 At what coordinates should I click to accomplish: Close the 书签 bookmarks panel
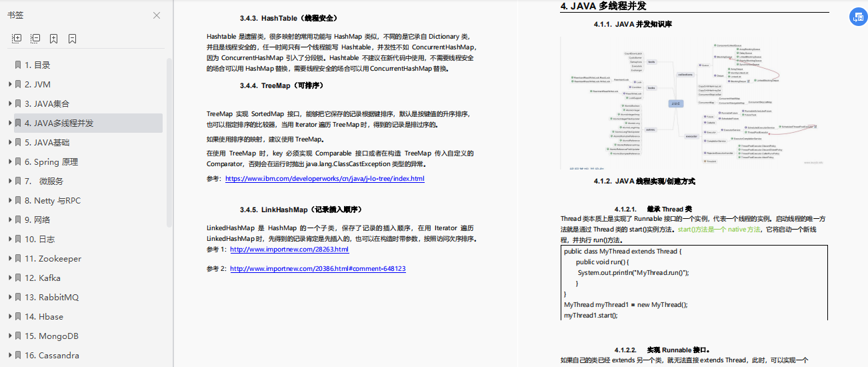click(157, 15)
